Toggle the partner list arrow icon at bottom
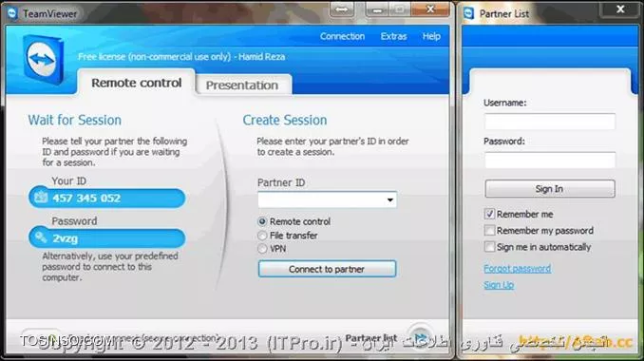The width and height of the screenshot is (644, 361). point(420,337)
